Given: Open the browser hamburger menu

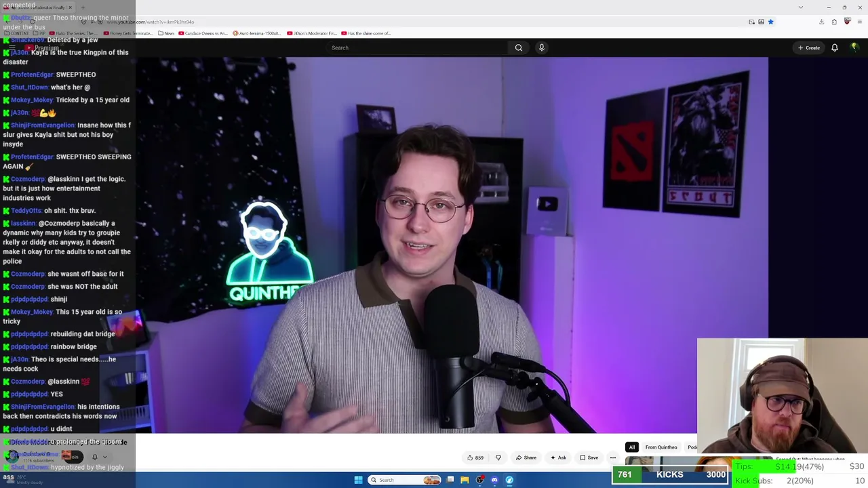Looking at the screenshot, I should [x=859, y=22].
